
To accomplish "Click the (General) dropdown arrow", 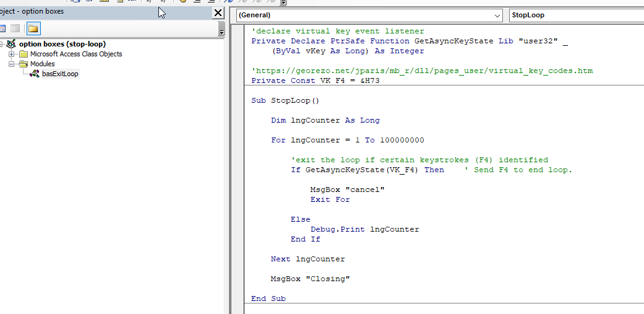I will (x=497, y=15).
